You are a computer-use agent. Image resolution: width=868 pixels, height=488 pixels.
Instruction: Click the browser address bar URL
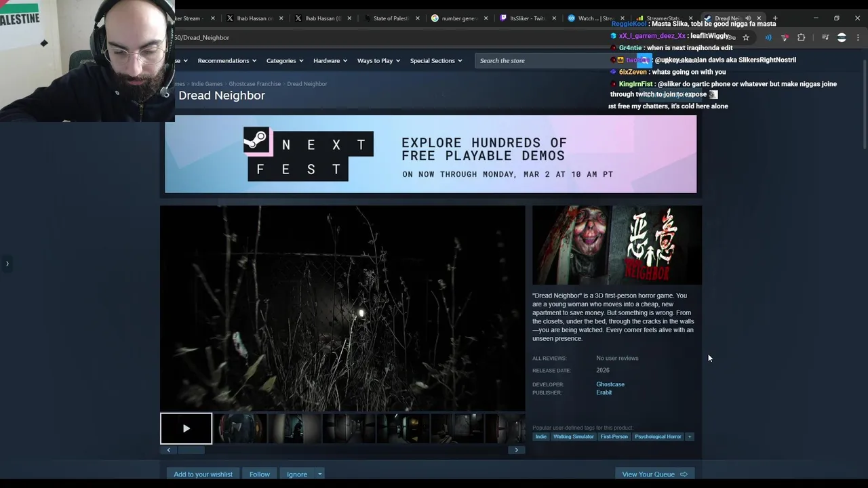tap(201, 37)
